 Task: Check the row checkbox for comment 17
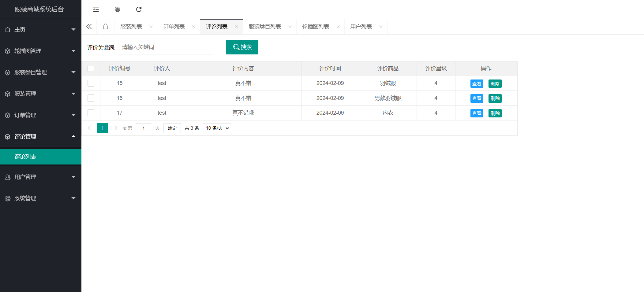tap(91, 113)
